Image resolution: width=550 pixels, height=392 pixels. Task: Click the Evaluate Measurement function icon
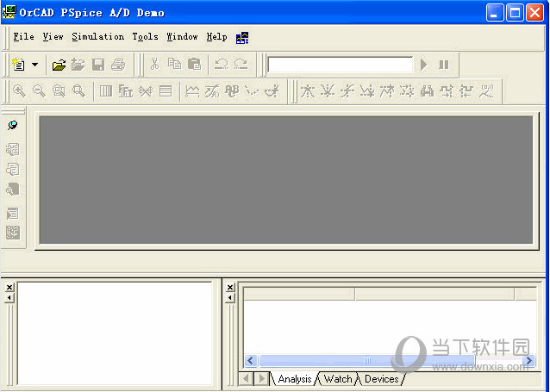point(212,91)
